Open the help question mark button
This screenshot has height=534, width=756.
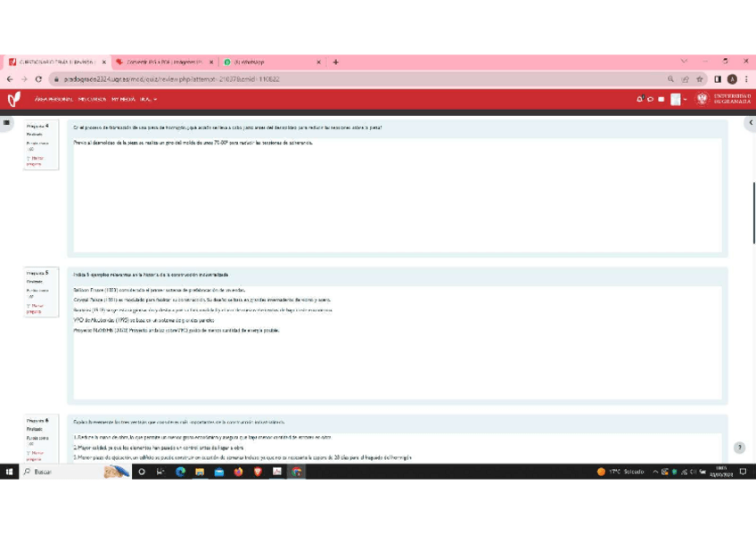pos(740,448)
